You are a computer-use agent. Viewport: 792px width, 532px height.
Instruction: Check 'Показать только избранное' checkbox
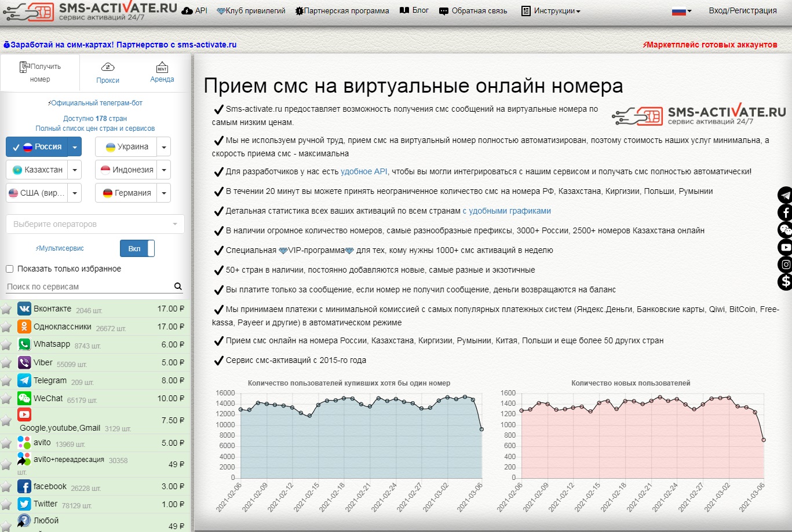point(9,269)
